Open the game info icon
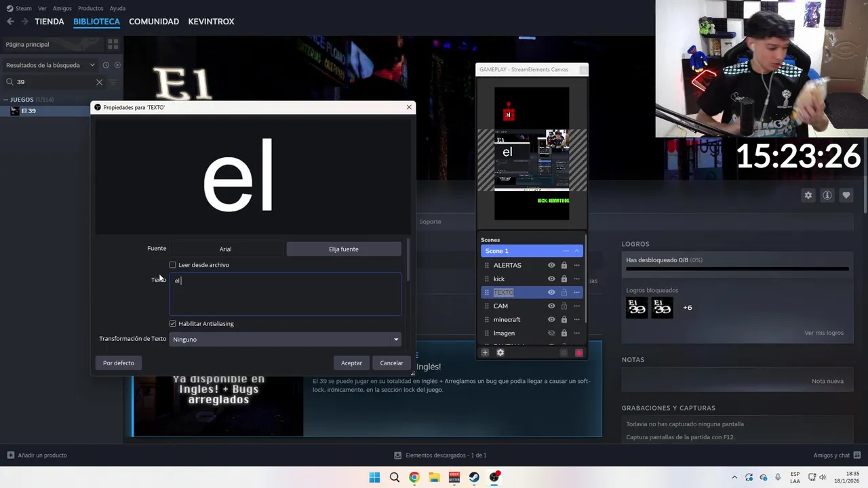 click(x=827, y=195)
